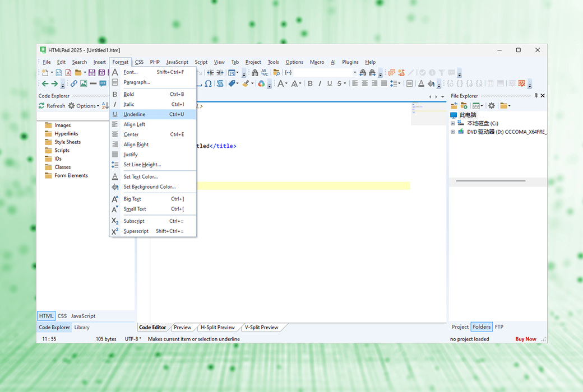Open the Strikethrough dropdown arrow
The image size is (583, 392).
click(345, 83)
